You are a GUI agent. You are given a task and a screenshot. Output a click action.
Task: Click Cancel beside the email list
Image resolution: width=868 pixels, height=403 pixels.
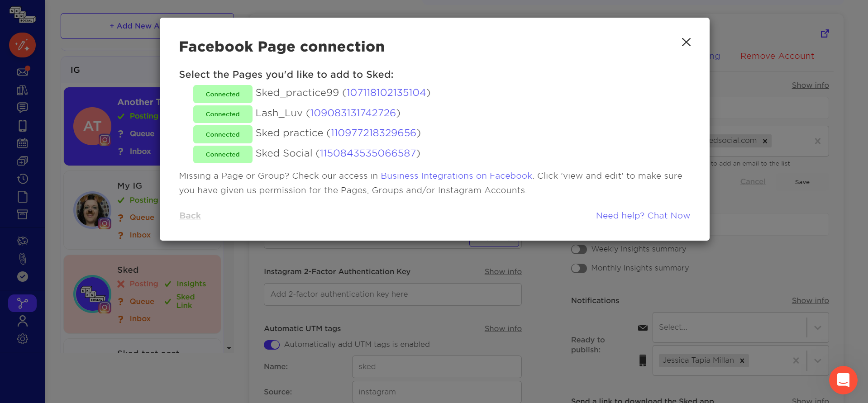click(753, 181)
